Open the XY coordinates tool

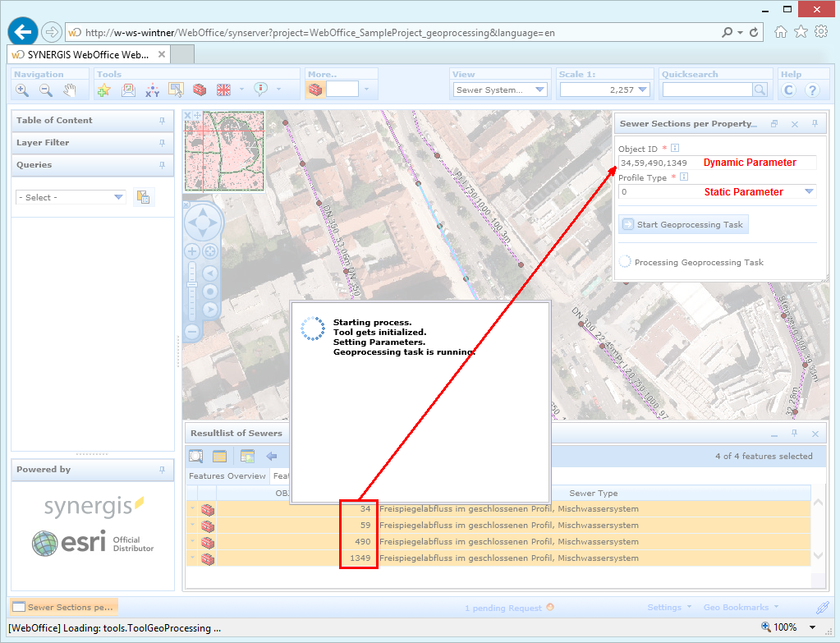click(x=151, y=90)
